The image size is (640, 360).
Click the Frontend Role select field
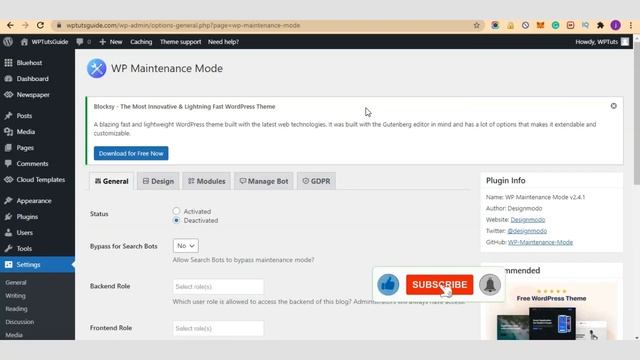pyautogui.click(x=218, y=328)
